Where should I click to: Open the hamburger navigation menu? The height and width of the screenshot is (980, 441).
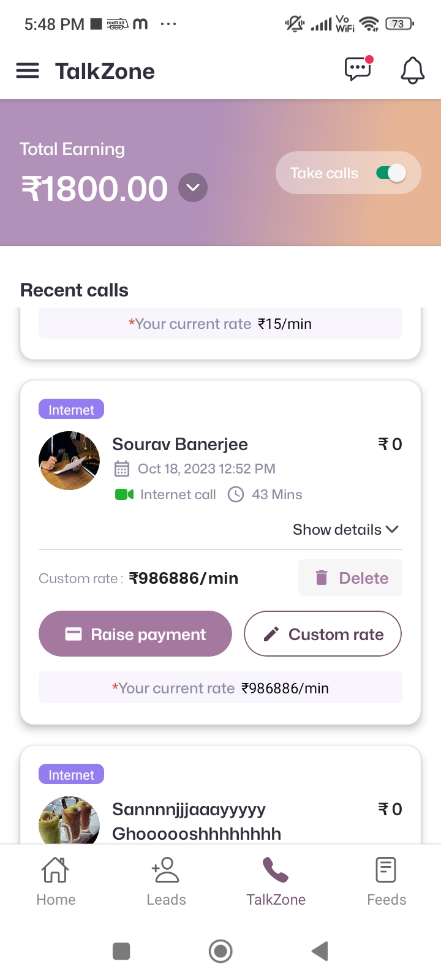(x=28, y=71)
